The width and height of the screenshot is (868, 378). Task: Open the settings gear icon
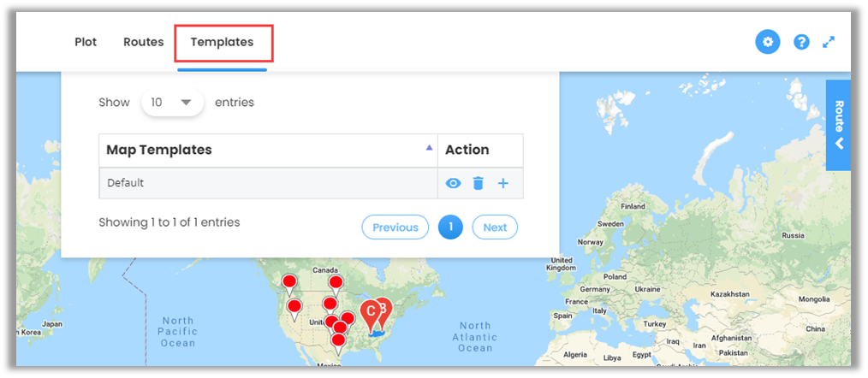[x=768, y=42]
